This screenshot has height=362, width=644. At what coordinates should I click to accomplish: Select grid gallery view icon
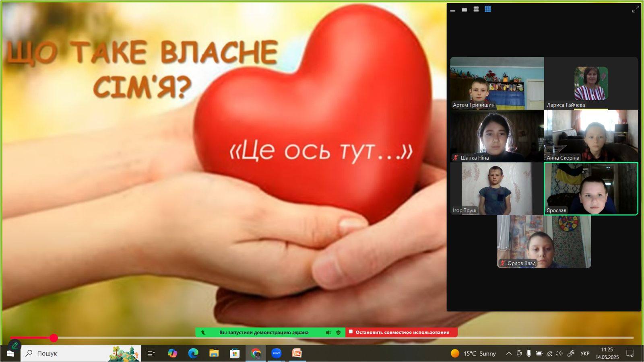[x=488, y=9]
